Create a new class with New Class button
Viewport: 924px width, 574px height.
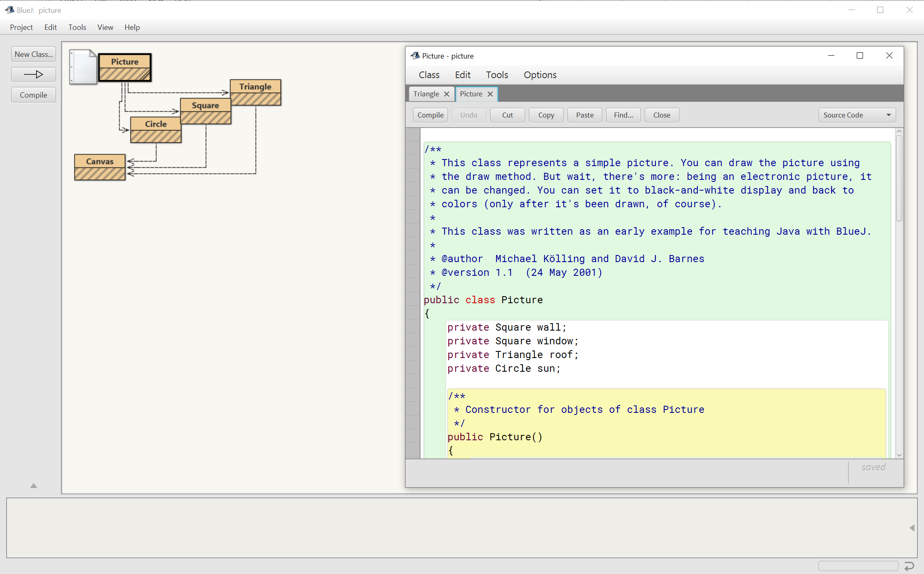[x=33, y=54]
